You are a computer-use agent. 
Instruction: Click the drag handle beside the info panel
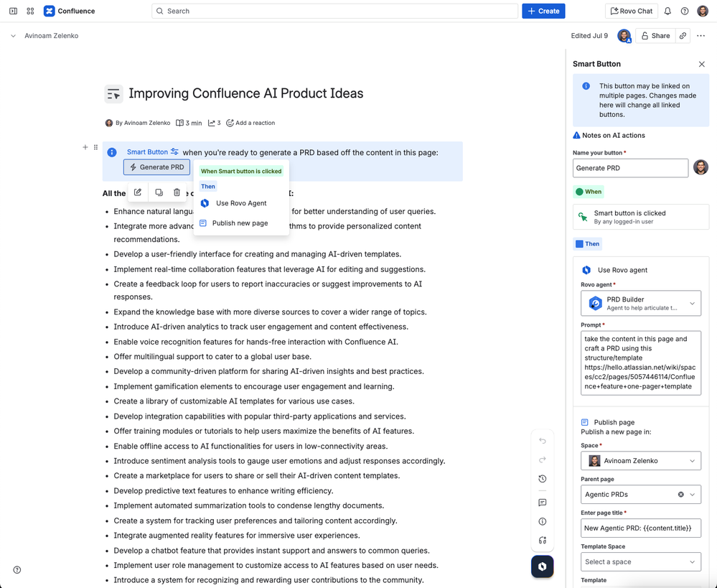95,147
